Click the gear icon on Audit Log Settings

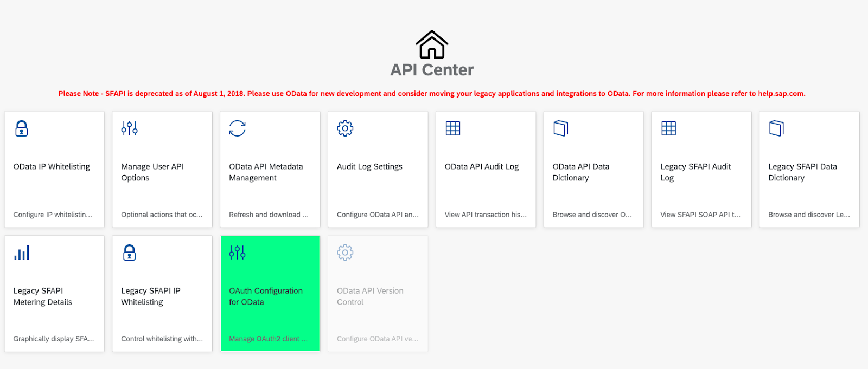click(x=345, y=128)
